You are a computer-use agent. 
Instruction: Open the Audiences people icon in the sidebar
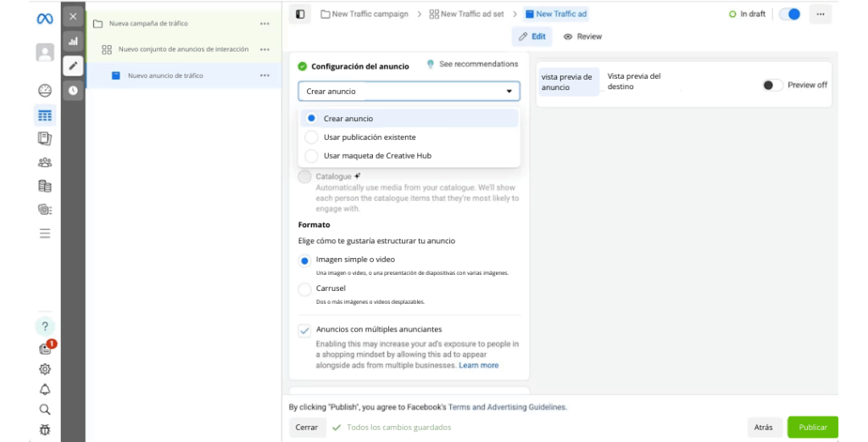pyautogui.click(x=45, y=162)
